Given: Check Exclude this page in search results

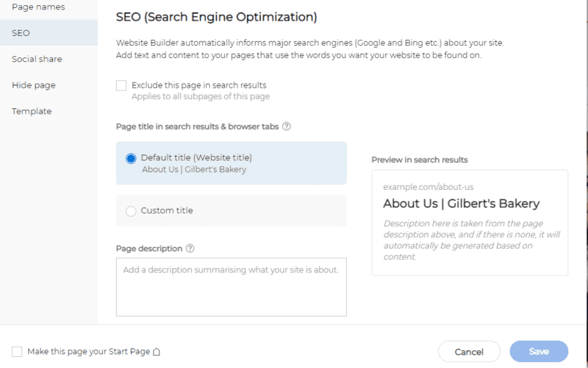Looking at the screenshot, I should [121, 85].
